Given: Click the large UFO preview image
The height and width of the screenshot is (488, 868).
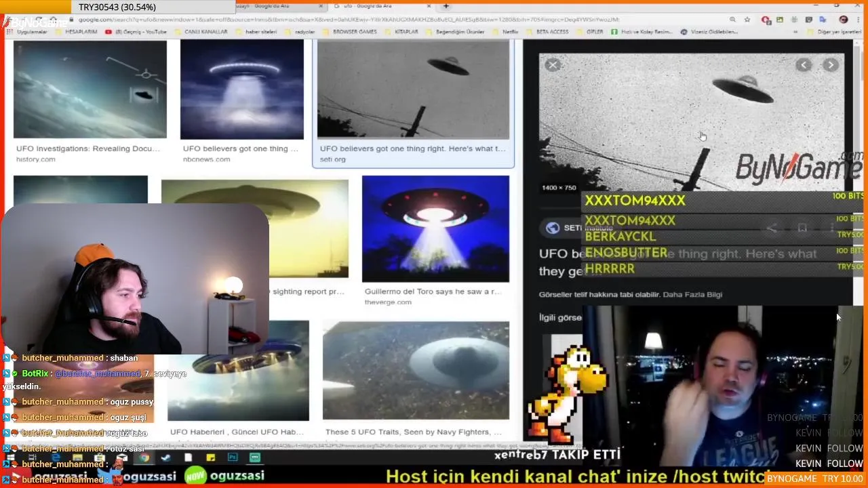Looking at the screenshot, I should coord(692,122).
